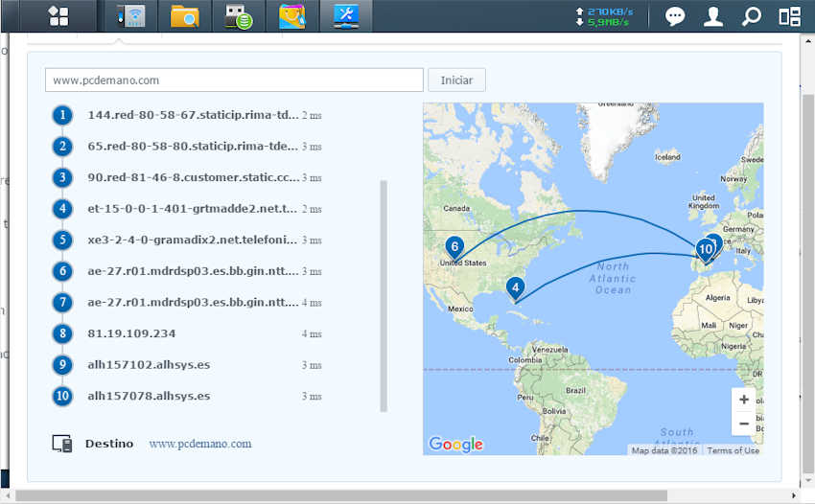The width and height of the screenshot is (815, 504).
Task: Click the 81.19.109.234 hop entry
Action: 131,333
